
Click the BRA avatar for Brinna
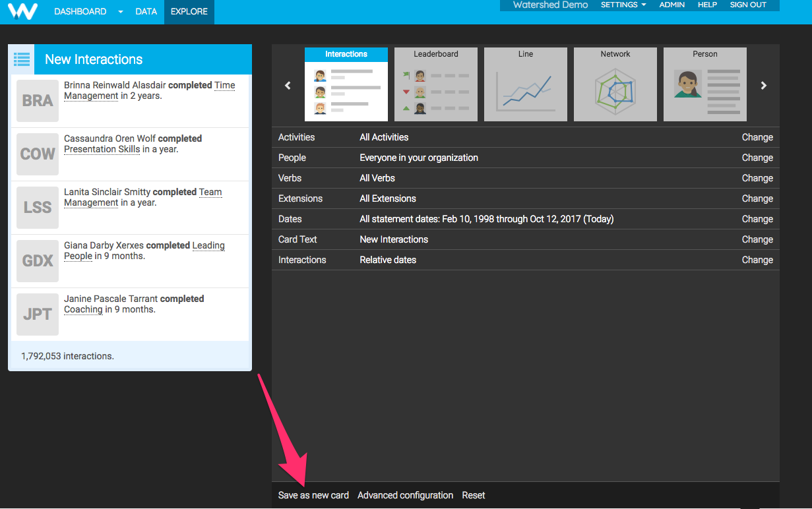coord(38,101)
